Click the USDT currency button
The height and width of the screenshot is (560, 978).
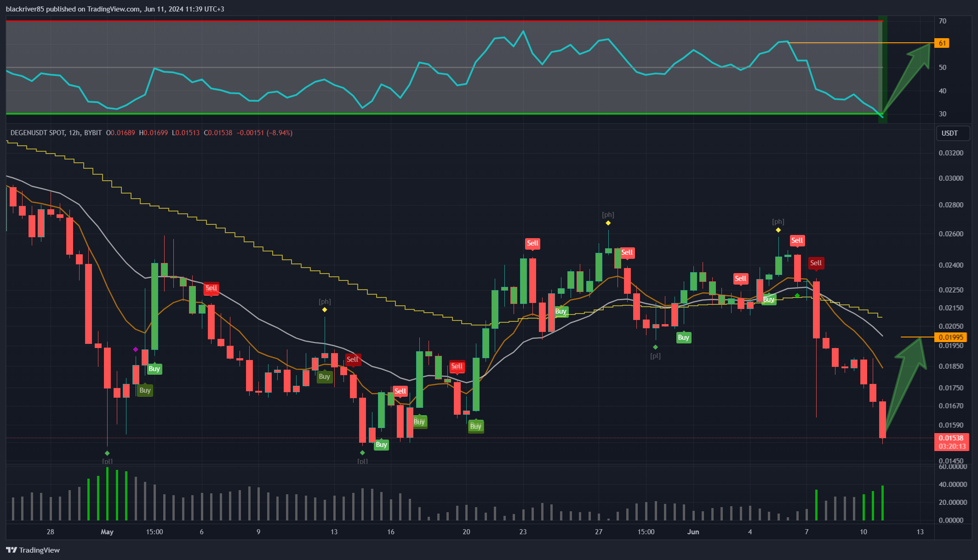point(952,133)
